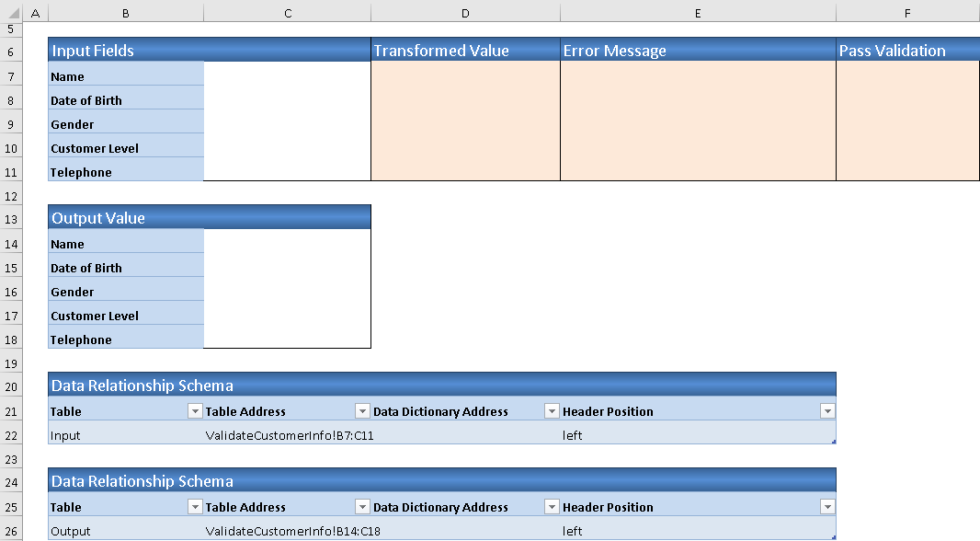Select the Transformed Value header cell
Viewport: 980px width, 541px height.
(x=465, y=51)
